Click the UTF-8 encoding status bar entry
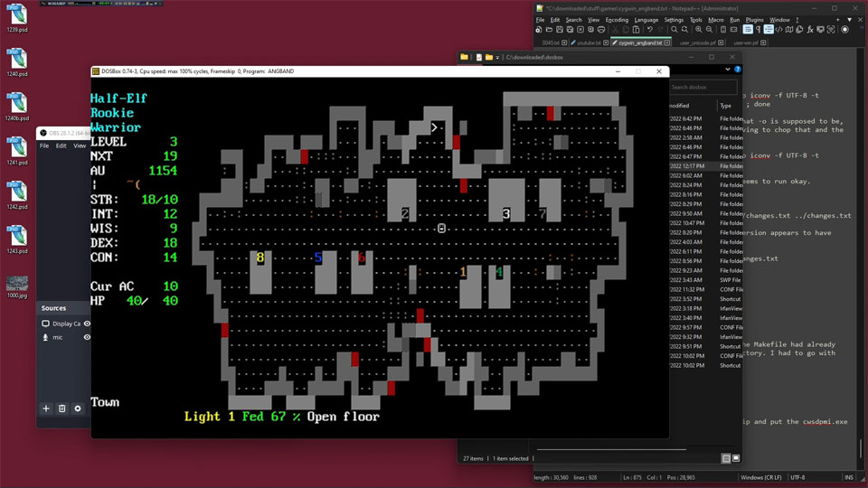This screenshot has width=868, height=488. 797,477
